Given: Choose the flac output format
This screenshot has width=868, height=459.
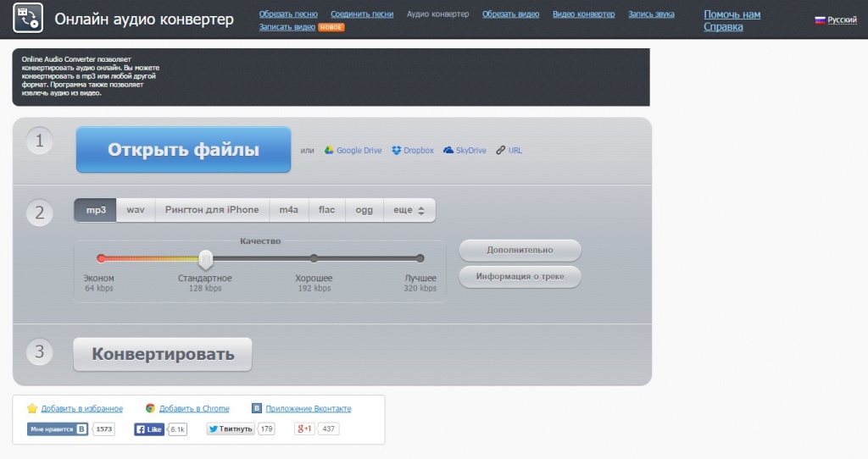Looking at the screenshot, I should [x=326, y=210].
